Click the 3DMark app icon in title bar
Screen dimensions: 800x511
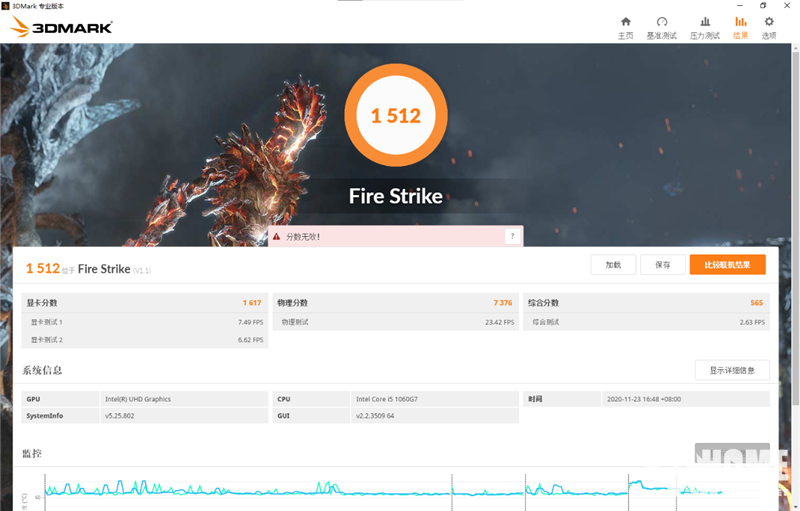(6, 6)
